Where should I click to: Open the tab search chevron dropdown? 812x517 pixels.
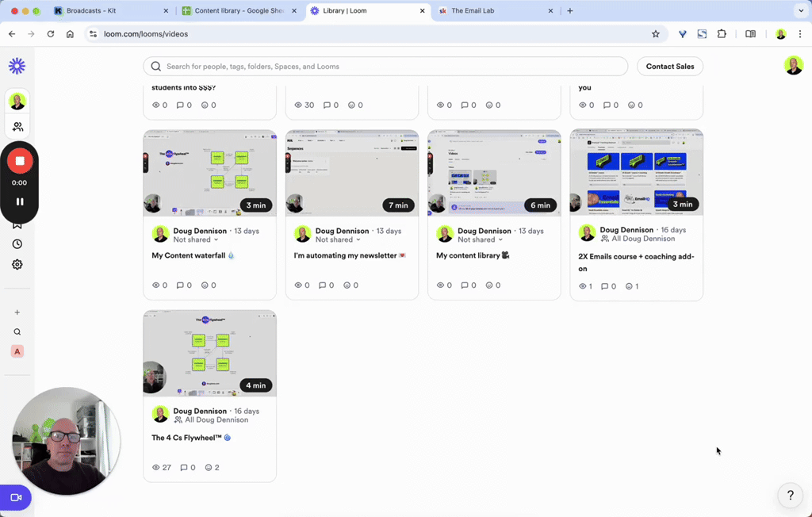coord(801,11)
